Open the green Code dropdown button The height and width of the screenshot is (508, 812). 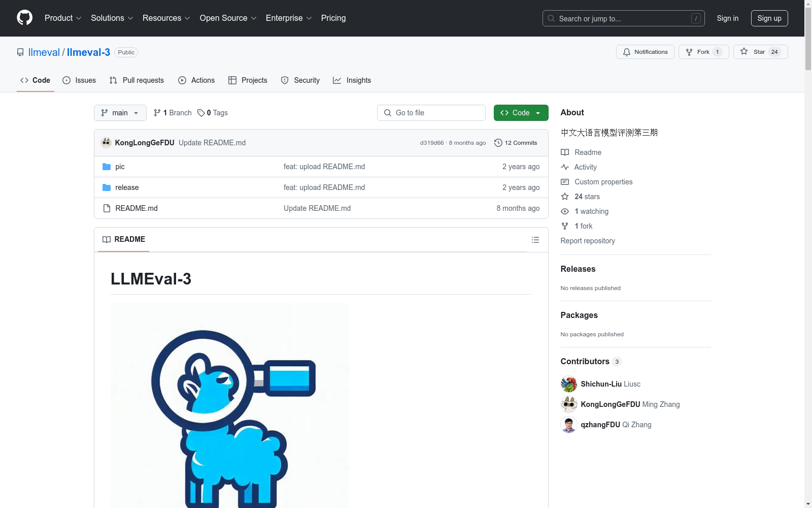click(x=521, y=113)
